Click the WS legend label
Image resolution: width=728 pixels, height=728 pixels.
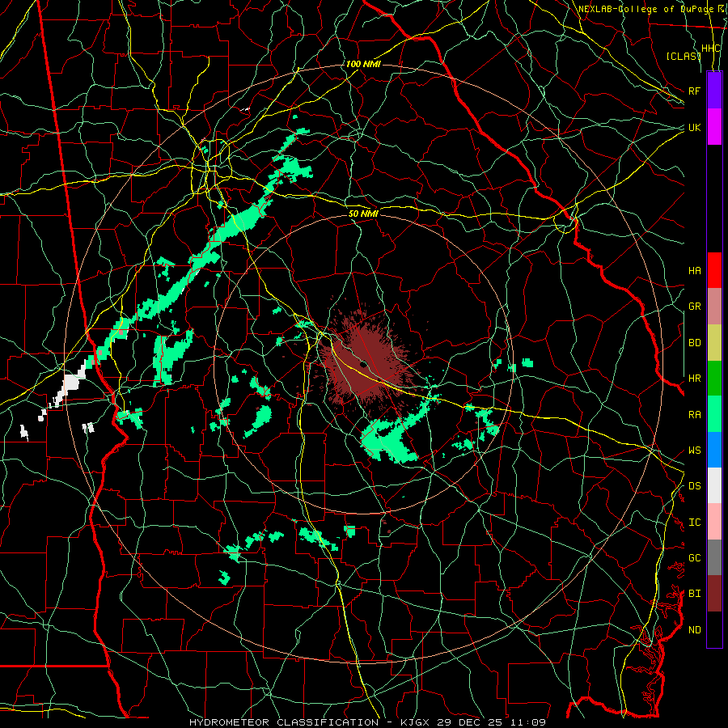pos(695,451)
